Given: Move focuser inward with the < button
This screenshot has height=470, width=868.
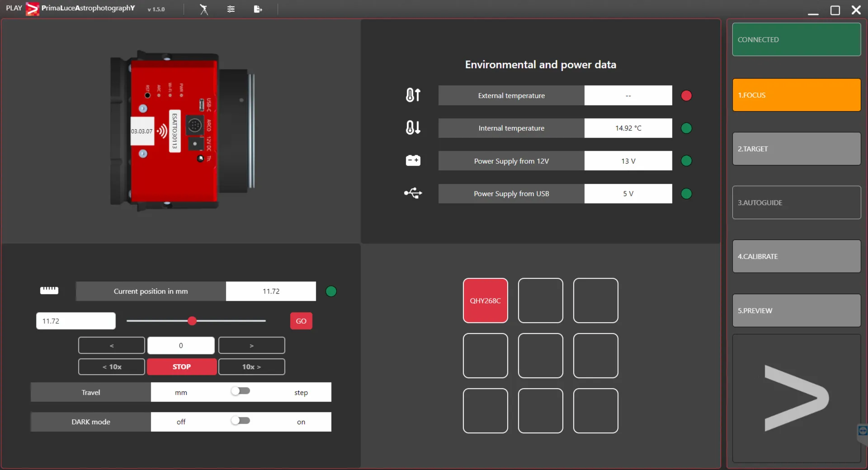Looking at the screenshot, I should click(112, 345).
